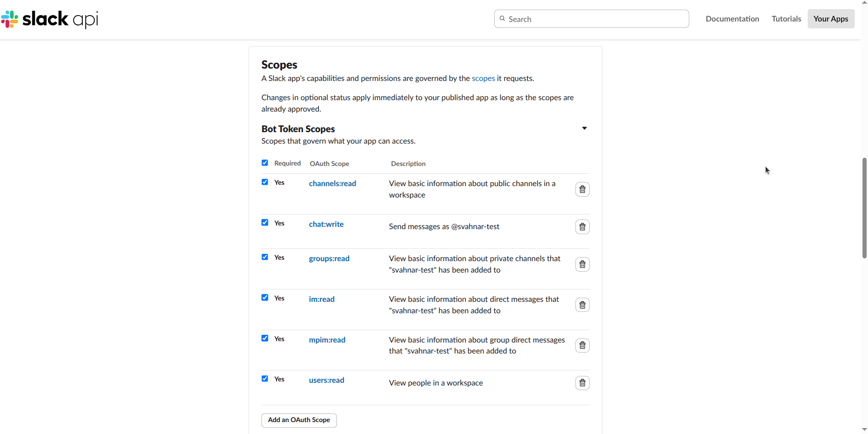Uncheck Required for groups:read
This screenshot has height=434, width=868.
pos(265,257)
